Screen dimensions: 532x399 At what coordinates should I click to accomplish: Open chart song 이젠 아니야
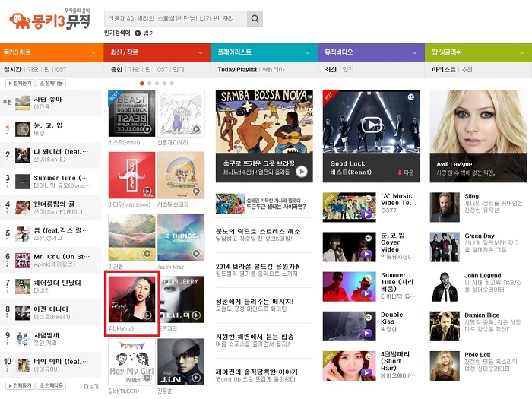(51, 309)
